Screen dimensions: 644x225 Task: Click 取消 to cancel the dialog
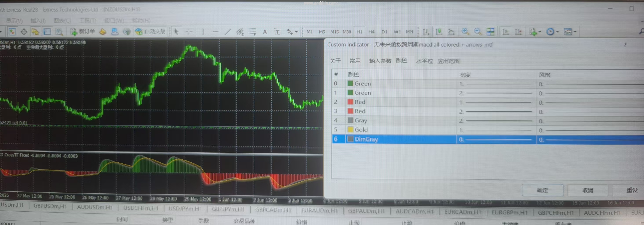tap(588, 190)
